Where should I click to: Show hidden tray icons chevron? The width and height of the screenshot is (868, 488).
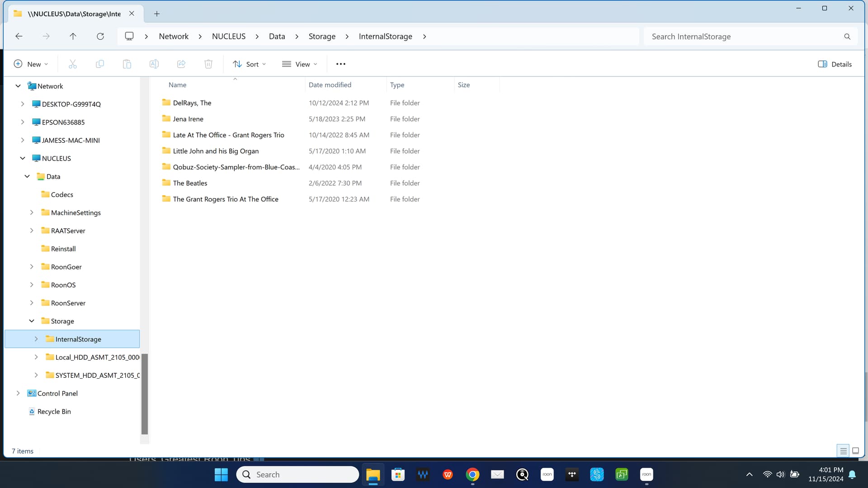[x=749, y=474]
